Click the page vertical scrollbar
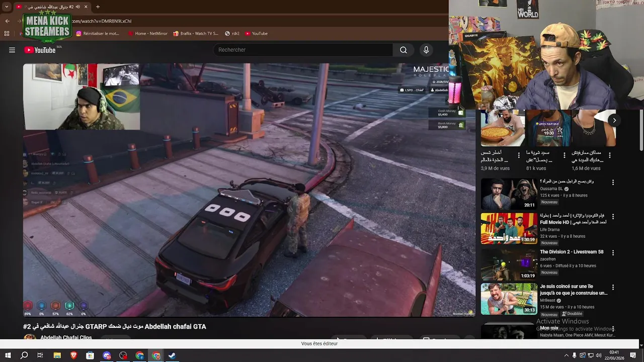The image size is (644, 362). [641, 130]
